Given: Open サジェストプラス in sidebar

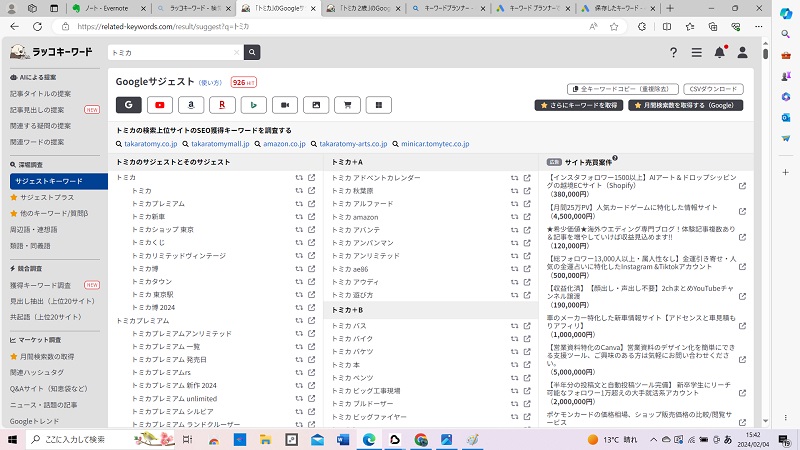Looking at the screenshot, I should (x=47, y=197).
